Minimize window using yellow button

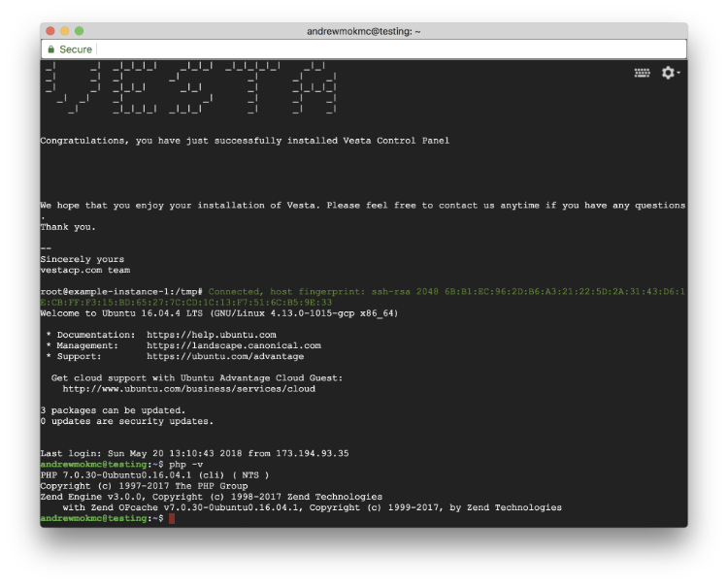click(x=64, y=31)
